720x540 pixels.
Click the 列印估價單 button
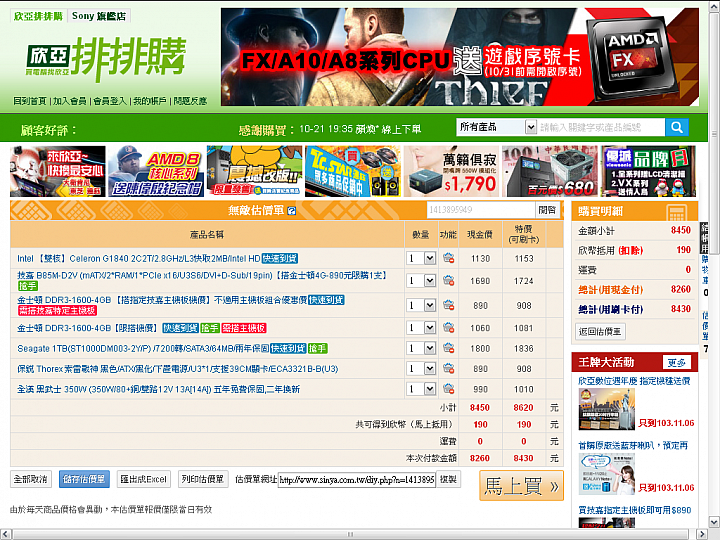pos(202,479)
